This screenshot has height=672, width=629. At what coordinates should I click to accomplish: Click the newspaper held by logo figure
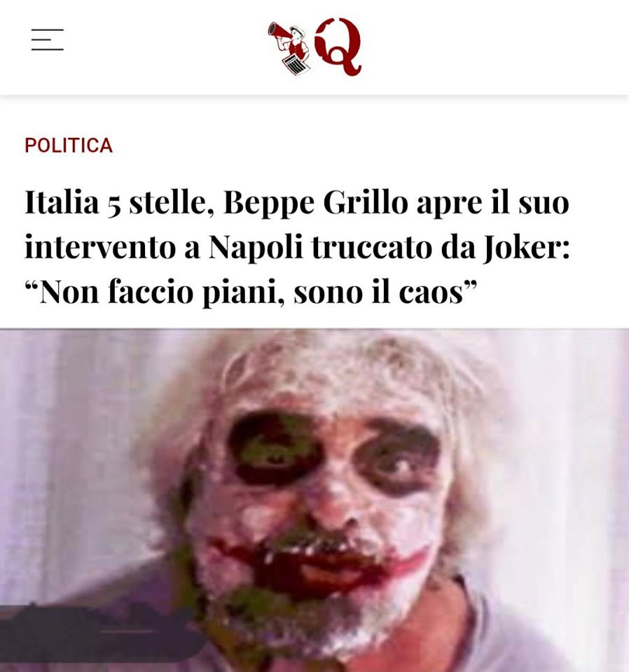point(296,65)
